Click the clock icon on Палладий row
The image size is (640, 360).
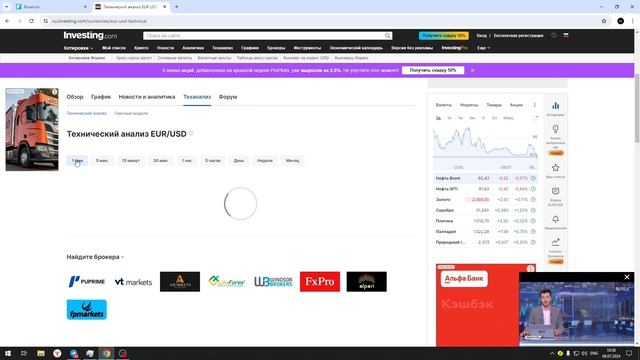(533, 231)
